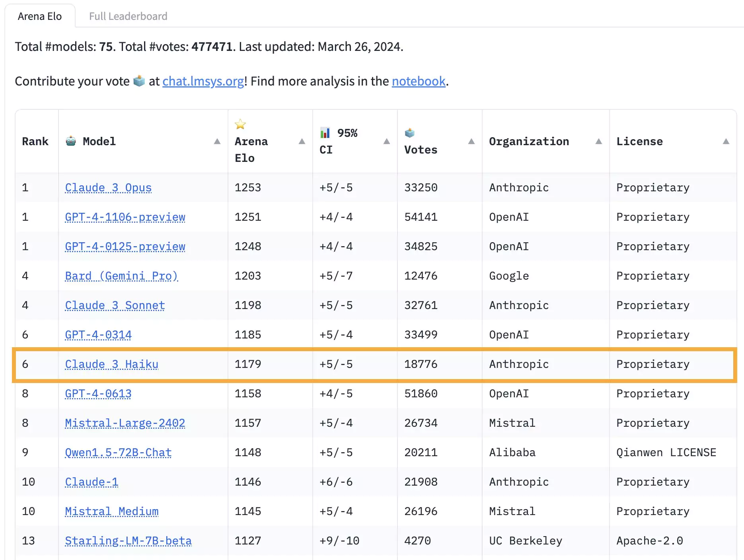
Task: Open the Mistral-Large-2402 model link
Action: 125,423
